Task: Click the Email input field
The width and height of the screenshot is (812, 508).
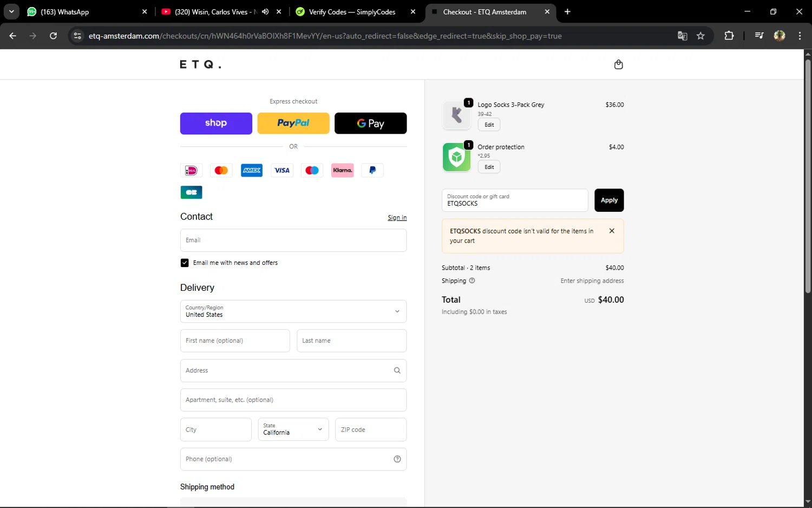Action: tap(293, 240)
